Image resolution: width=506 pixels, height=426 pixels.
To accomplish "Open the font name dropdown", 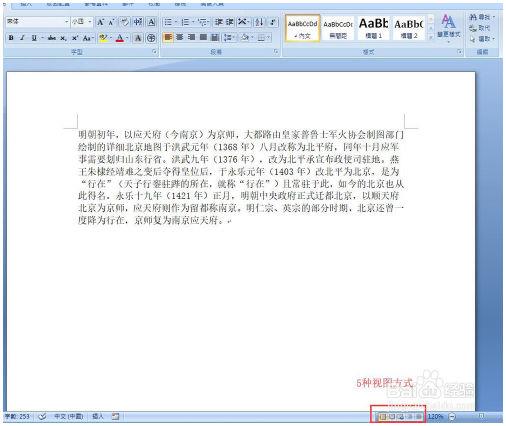I will 66,22.
